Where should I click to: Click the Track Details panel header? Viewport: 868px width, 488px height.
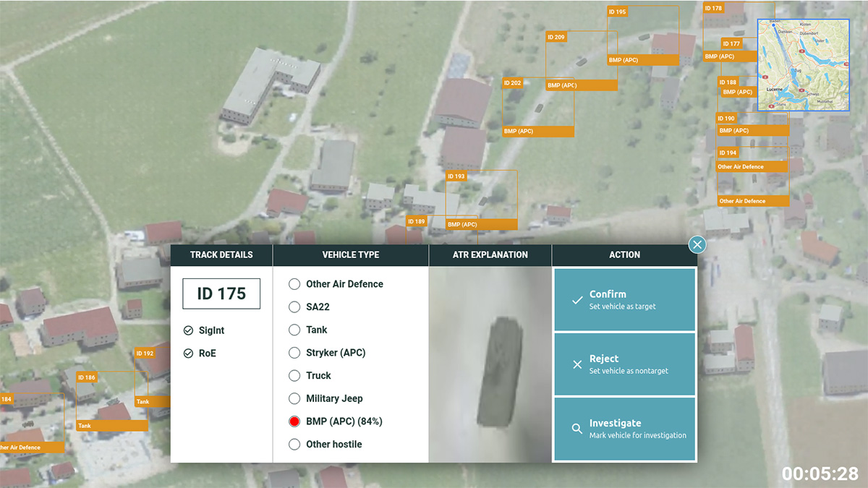pos(221,254)
